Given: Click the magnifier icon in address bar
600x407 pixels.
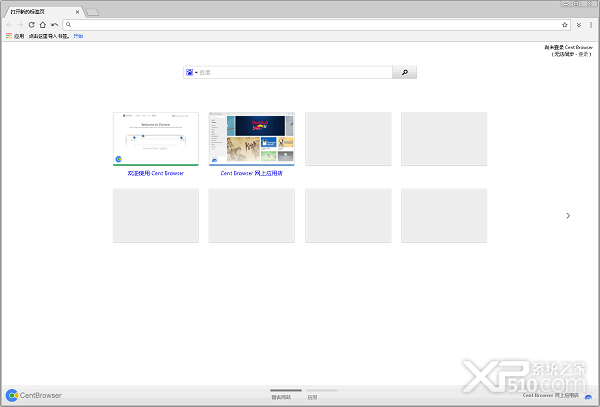Looking at the screenshot, I should tap(68, 25).
